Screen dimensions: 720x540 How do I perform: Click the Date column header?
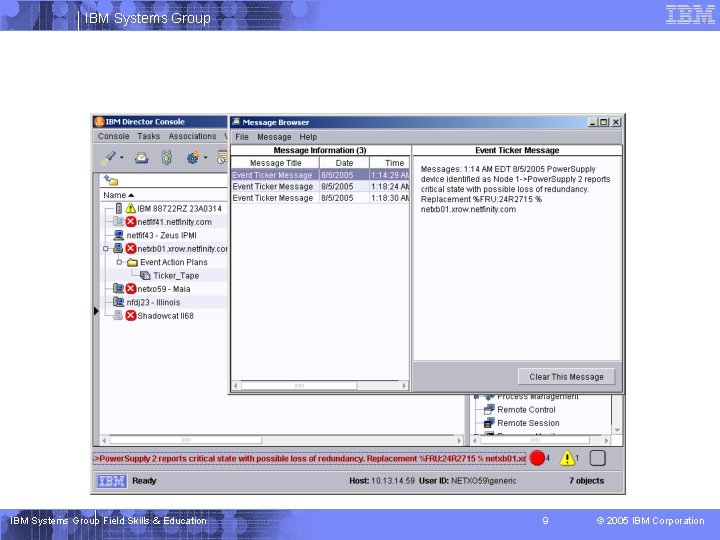coord(344,163)
